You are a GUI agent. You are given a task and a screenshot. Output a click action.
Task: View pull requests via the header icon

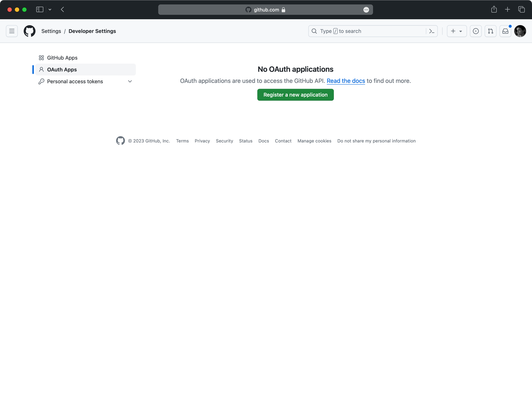coord(491,31)
